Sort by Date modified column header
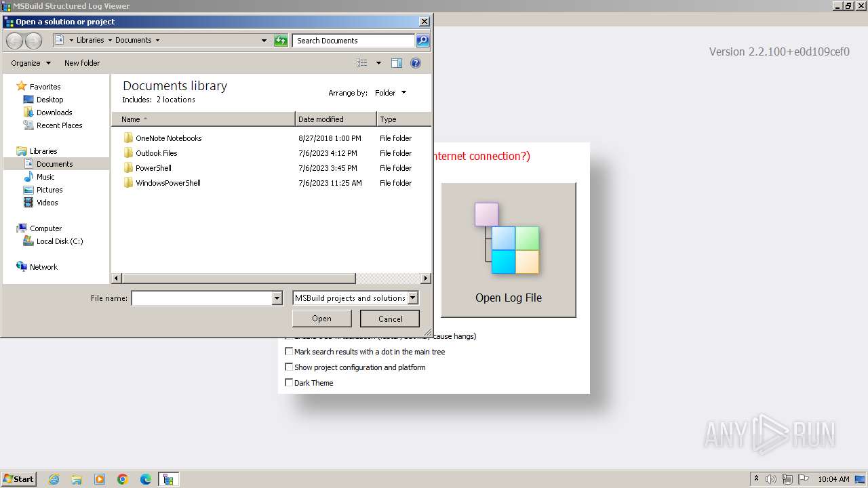Image resolution: width=868 pixels, height=488 pixels. click(336, 119)
